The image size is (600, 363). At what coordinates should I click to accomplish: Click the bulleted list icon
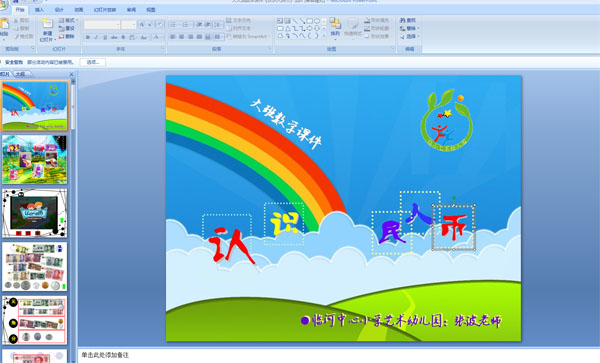173,25
